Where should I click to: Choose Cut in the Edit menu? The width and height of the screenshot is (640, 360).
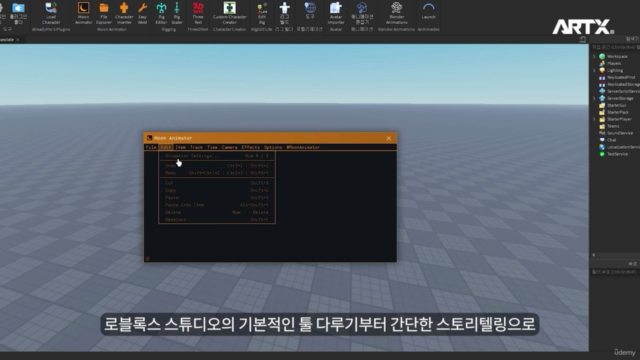coord(217,183)
